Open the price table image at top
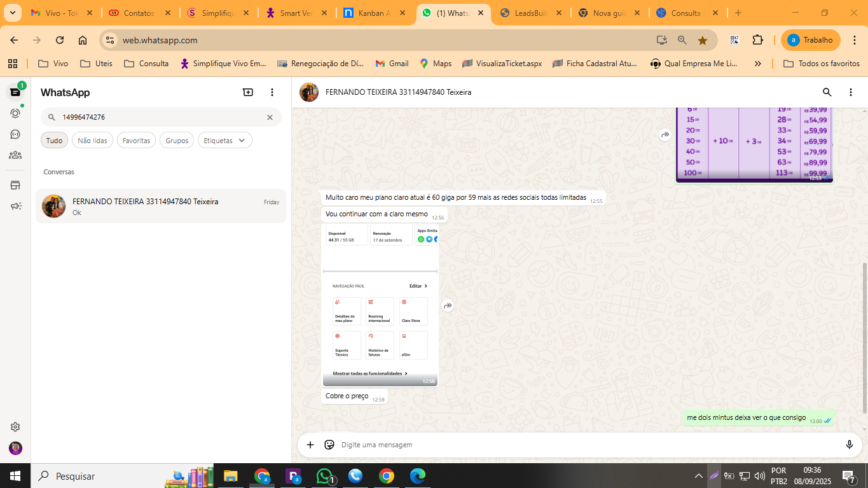Viewport: 868px width, 488px height. pyautogui.click(x=754, y=144)
